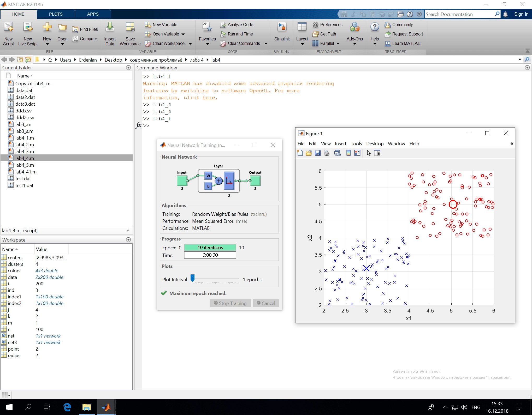The width and height of the screenshot is (532, 415).
Task: Open Preferences
Action: 328,25
